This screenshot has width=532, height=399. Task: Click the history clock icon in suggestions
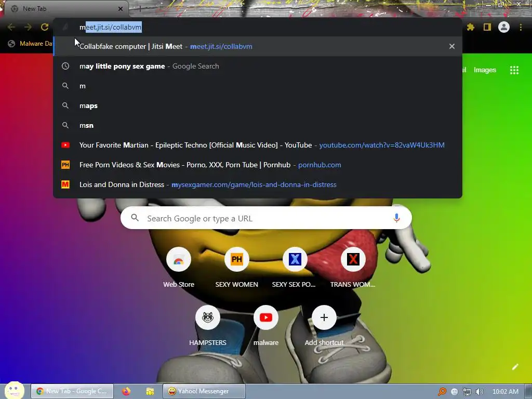[65, 66]
